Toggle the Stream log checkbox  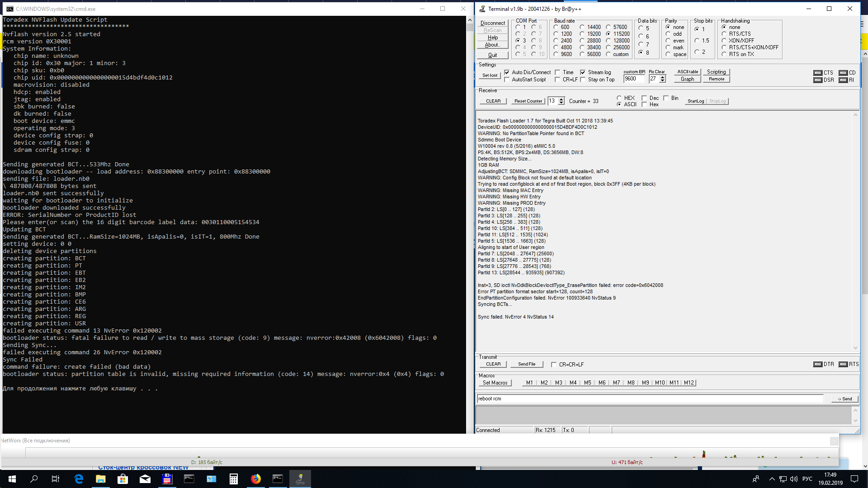[583, 72]
